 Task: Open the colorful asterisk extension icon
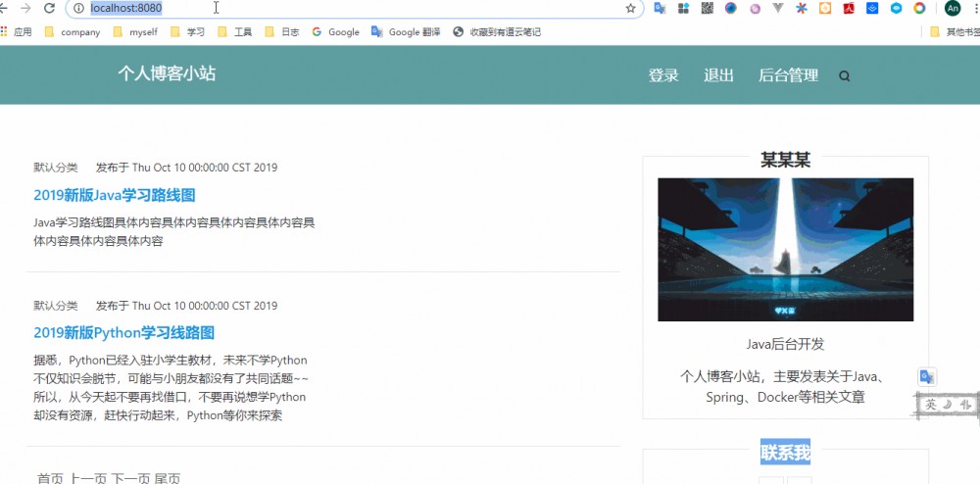click(x=802, y=8)
